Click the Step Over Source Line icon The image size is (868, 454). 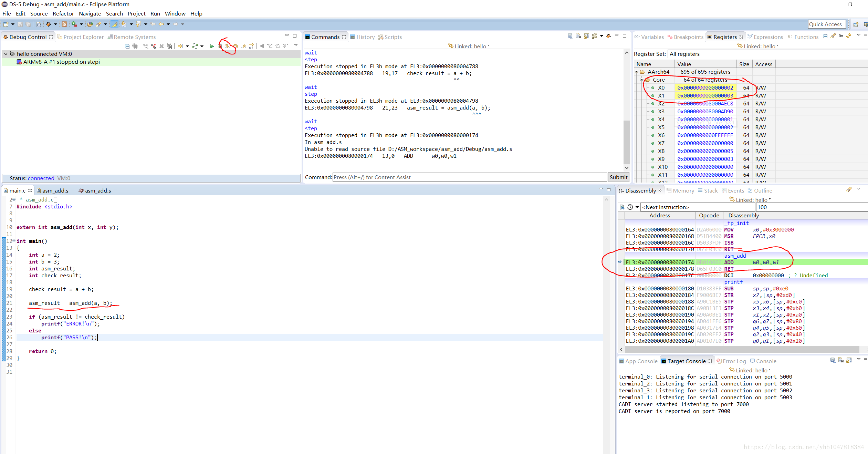click(x=236, y=46)
